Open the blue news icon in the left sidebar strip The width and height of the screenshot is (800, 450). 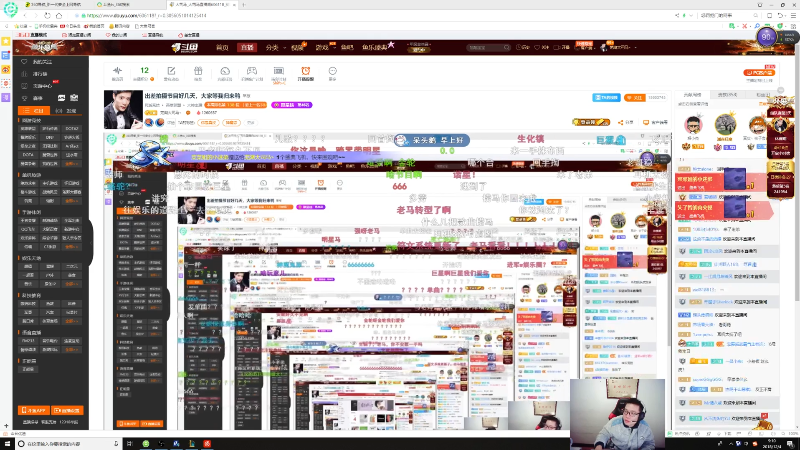click(x=6, y=55)
